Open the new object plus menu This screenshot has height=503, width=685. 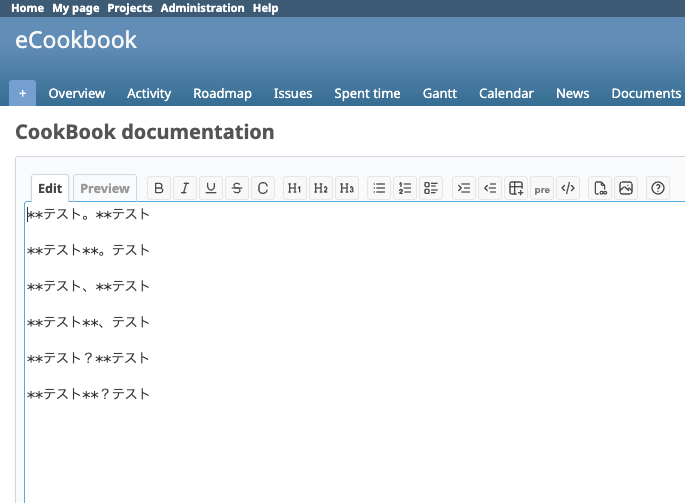pos(22,93)
